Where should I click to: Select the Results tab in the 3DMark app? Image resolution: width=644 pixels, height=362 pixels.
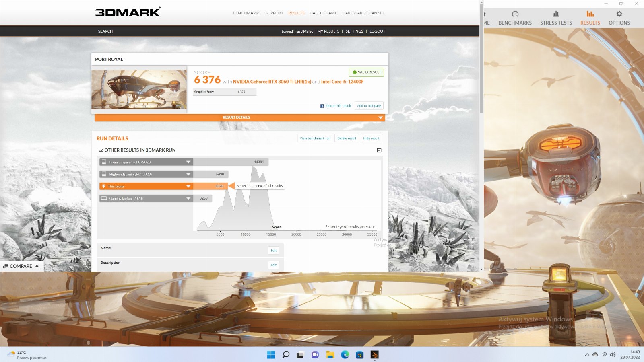590,19
